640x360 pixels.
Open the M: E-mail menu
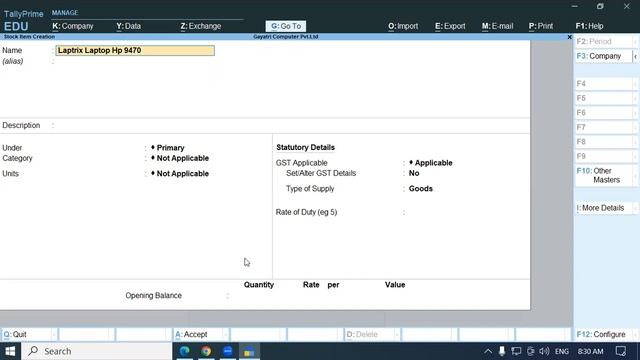[497, 26]
